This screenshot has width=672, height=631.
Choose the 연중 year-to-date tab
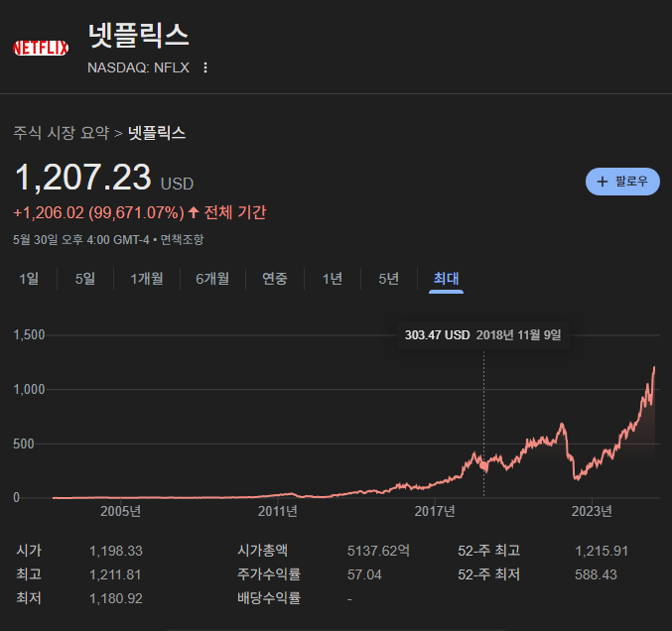[x=275, y=279]
